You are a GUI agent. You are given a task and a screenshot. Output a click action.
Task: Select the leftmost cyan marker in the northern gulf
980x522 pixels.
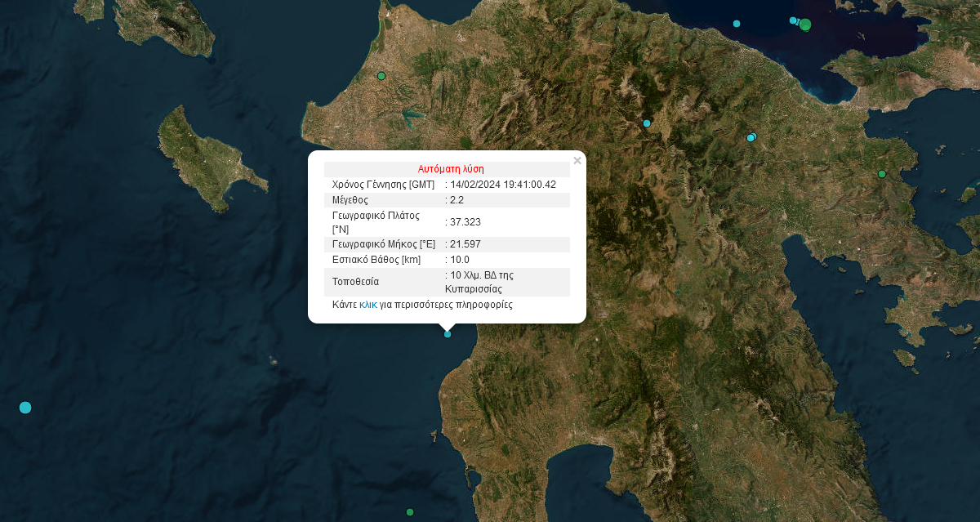click(737, 24)
